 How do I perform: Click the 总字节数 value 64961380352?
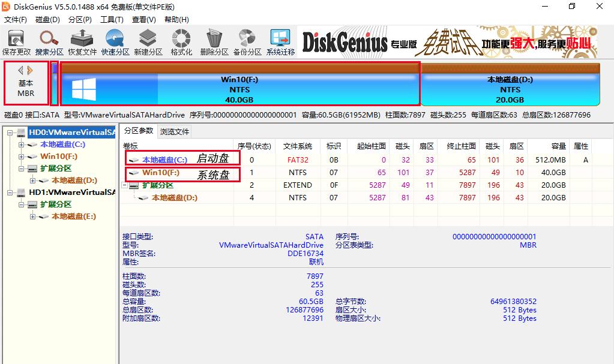513,302
